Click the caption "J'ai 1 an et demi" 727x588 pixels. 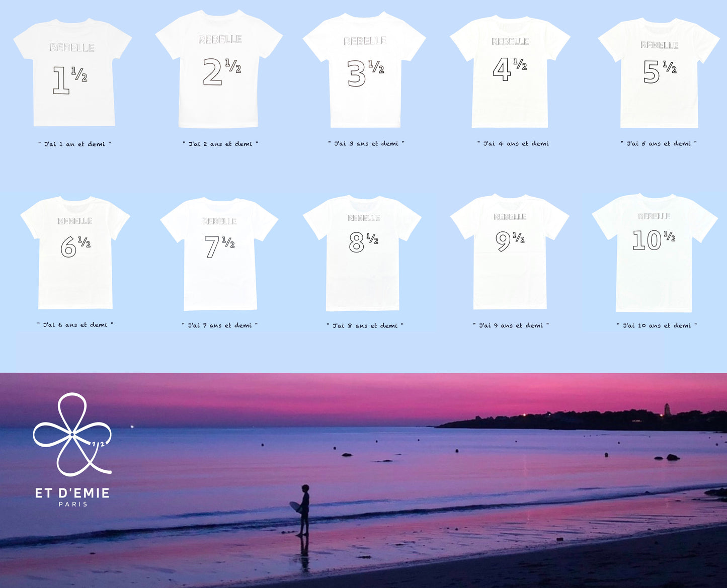pos(73,144)
